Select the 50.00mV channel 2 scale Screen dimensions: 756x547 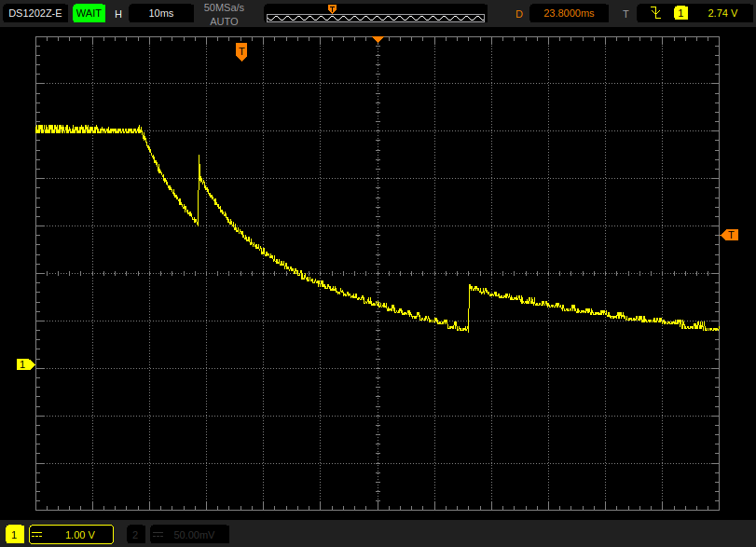(194, 535)
